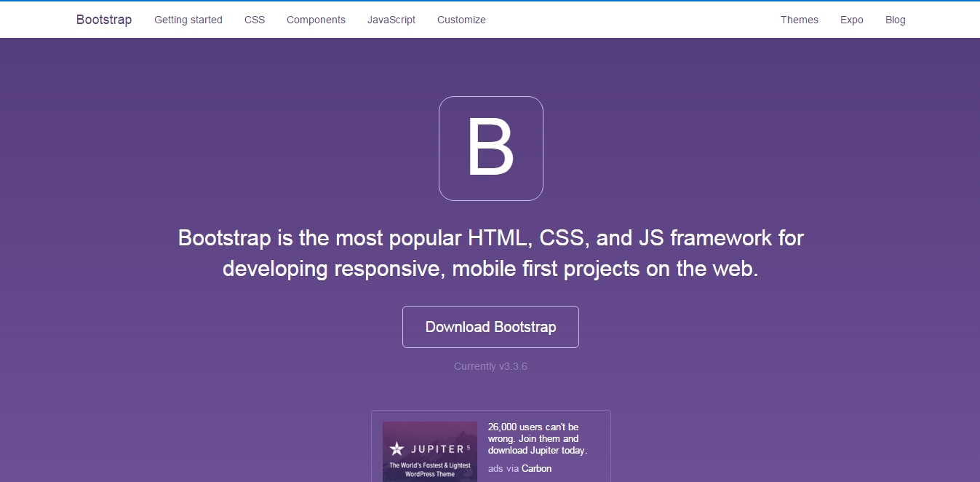
Task: Open the Jupiter theme ad thumbnail
Action: [x=430, y=451]
